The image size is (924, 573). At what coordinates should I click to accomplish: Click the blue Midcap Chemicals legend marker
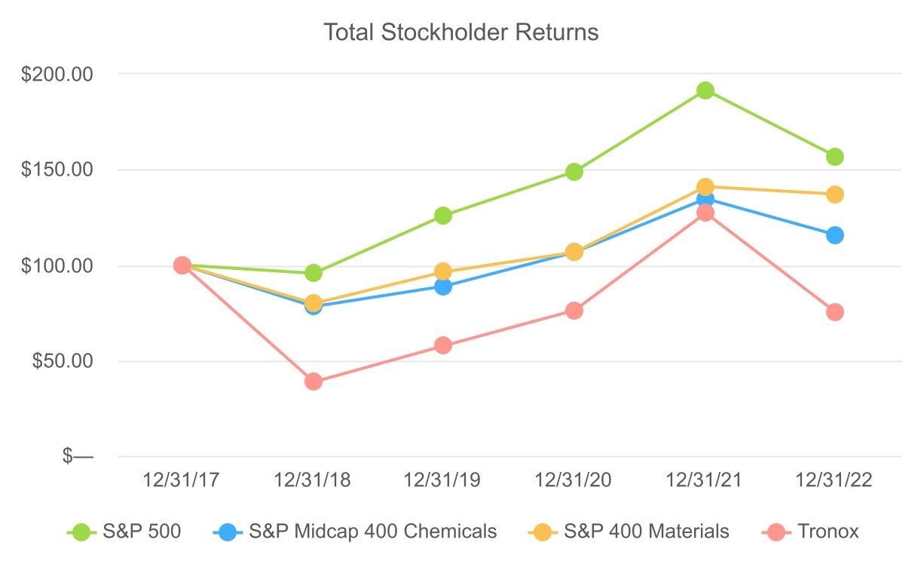228,532
